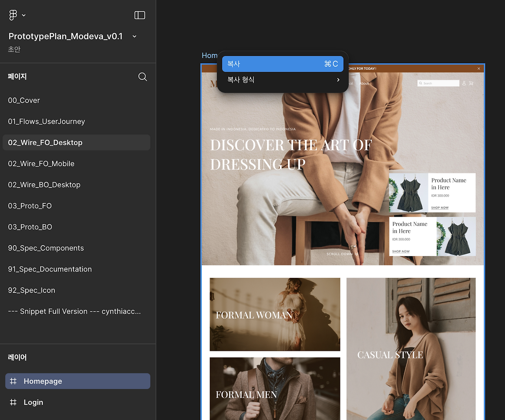Select the FORMAL WOMAN category image
Screen dimensions: 505x420
point(275,315)
